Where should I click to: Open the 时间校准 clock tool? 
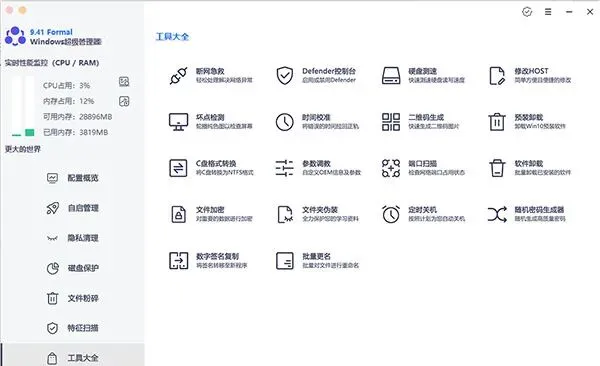click(317, 122)
